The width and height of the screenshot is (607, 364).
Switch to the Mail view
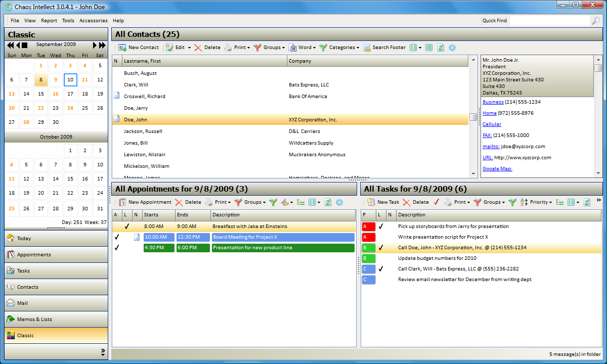click(x=56, y=303)
